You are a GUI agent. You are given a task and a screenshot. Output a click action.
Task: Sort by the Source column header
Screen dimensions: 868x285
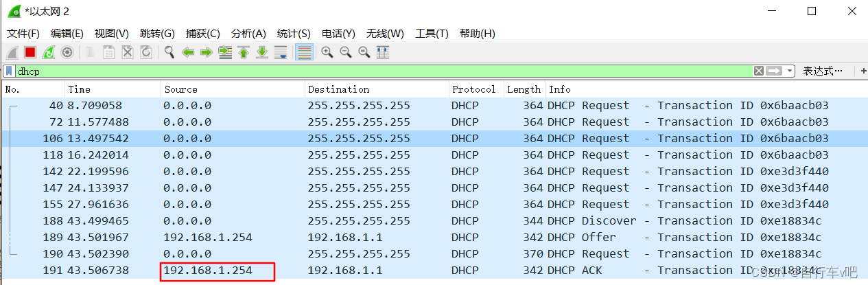233,89
